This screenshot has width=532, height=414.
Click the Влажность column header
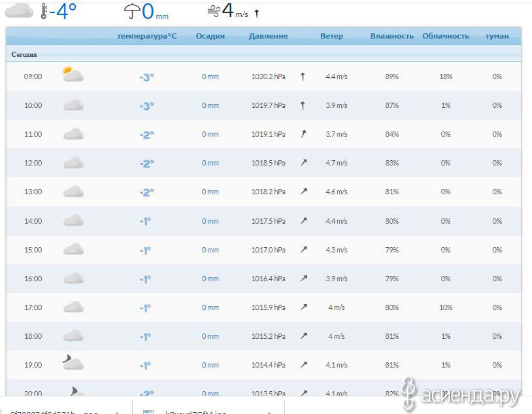tap(391, 36)
